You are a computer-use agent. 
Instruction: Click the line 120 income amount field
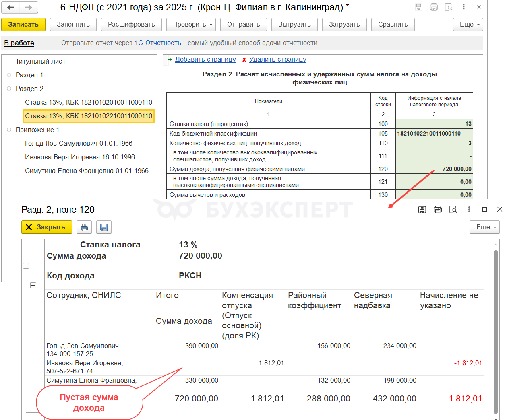434,169
